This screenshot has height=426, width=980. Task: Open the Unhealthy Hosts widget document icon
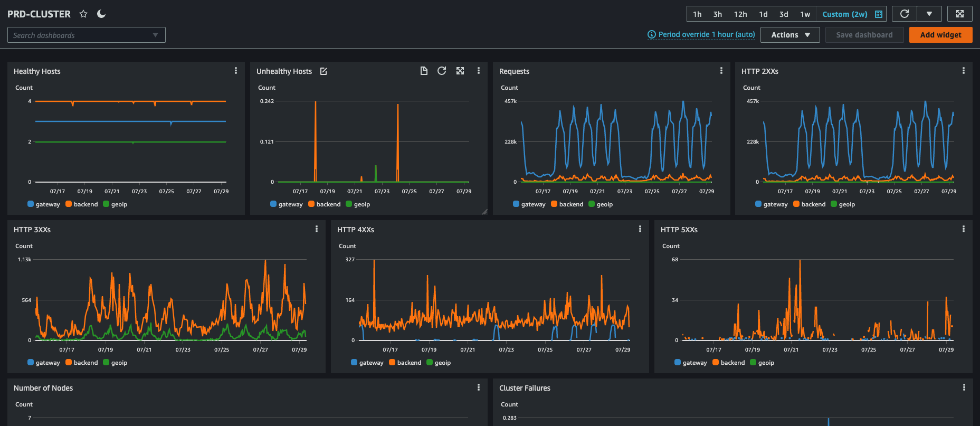[424, 71]
